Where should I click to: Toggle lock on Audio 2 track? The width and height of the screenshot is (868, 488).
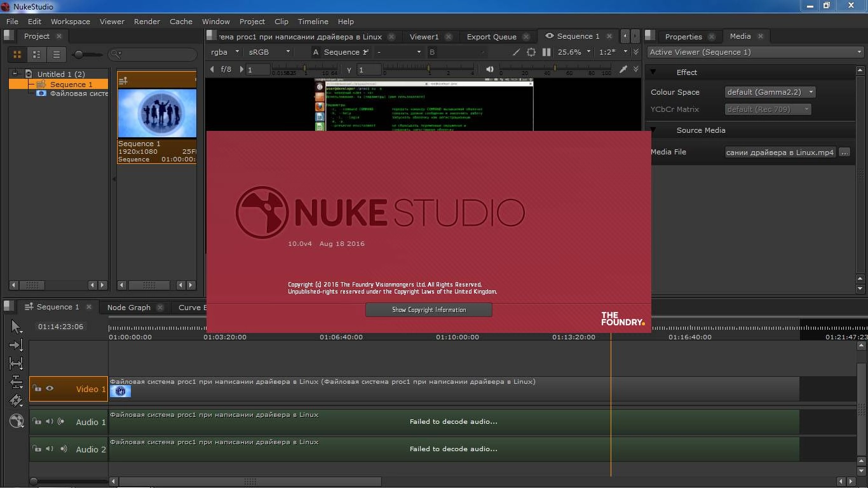(x=37, y=449)
